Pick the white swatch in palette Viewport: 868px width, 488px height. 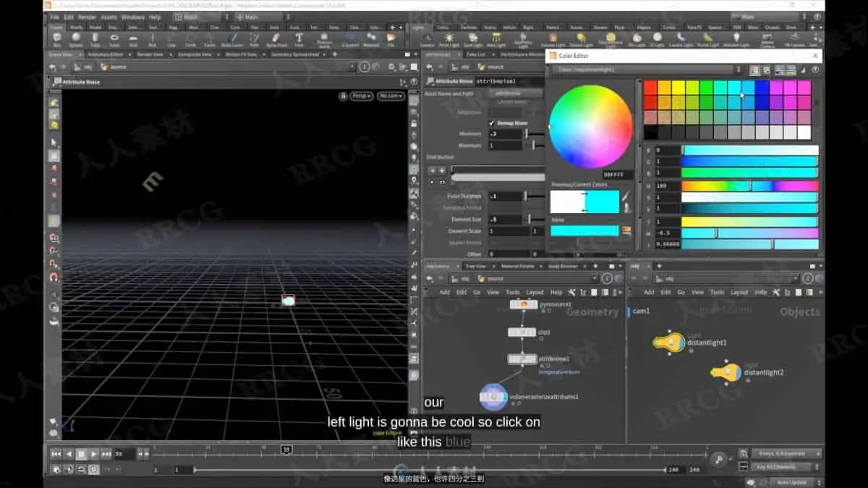pyautogui.click(x=804, y=132)
